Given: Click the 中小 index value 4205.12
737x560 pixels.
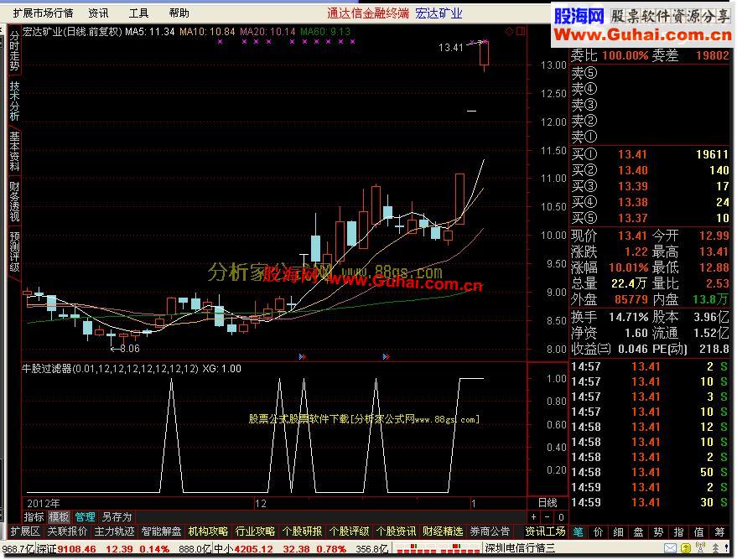Looking at the screenshot, I should click(x=254, y=549).
